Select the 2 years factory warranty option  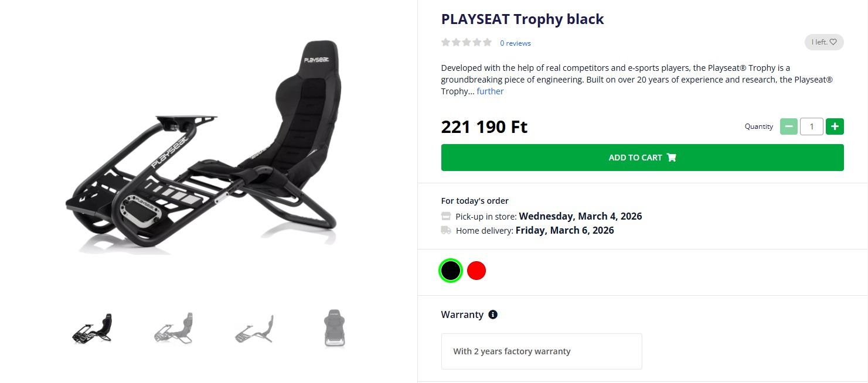pyautogui.click(x=541, y=351)
